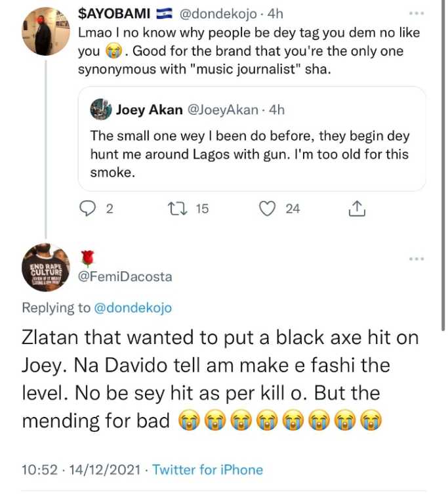This screenshot has width=448, height=497.
Task: Click the reply speech bubble icon
Action: (x=87, y=209)
